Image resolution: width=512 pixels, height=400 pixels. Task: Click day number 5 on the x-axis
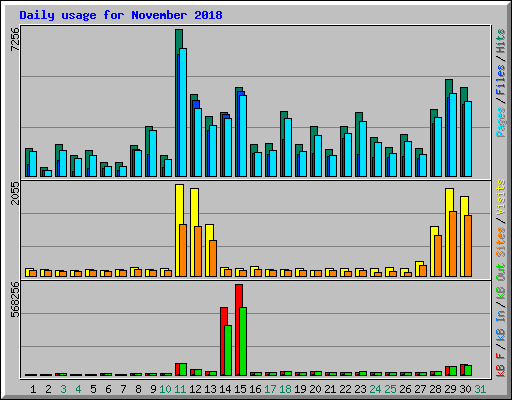tap(93, 389)
